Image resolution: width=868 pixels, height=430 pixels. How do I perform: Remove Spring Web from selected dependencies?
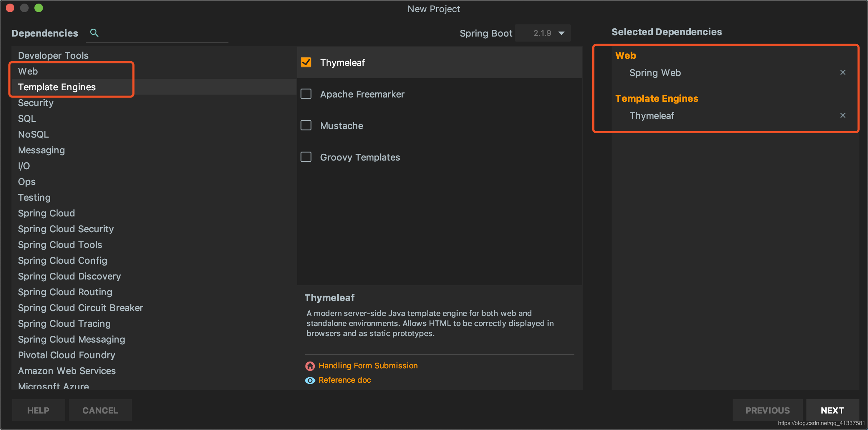coord(843,73)
